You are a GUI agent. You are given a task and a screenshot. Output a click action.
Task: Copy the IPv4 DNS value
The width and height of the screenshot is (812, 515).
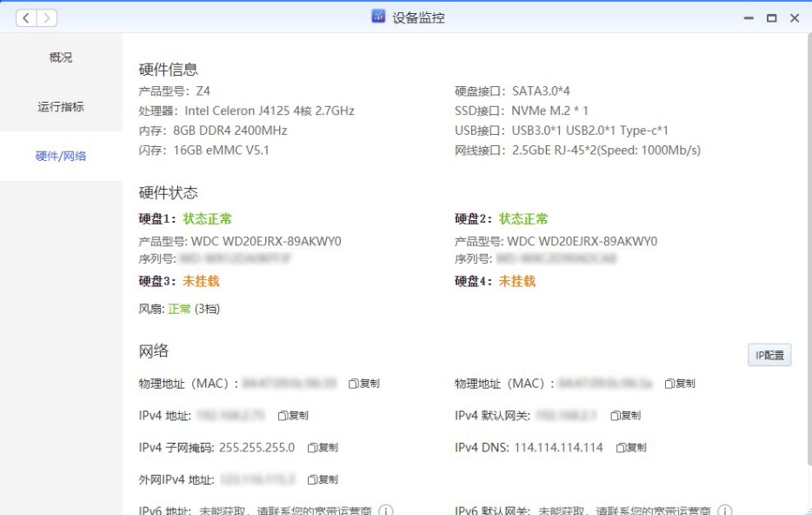coord(631,448)
